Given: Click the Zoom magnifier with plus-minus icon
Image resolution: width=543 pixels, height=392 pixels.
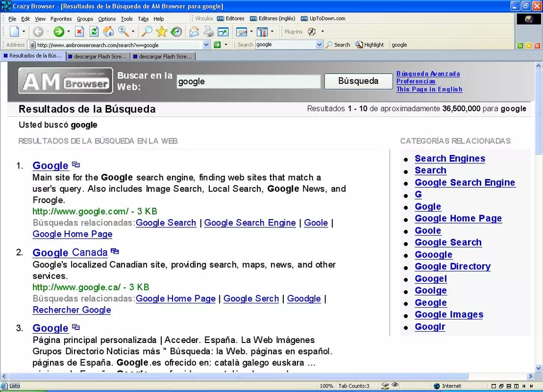Looking at the screenshot, I should point(123,31).
